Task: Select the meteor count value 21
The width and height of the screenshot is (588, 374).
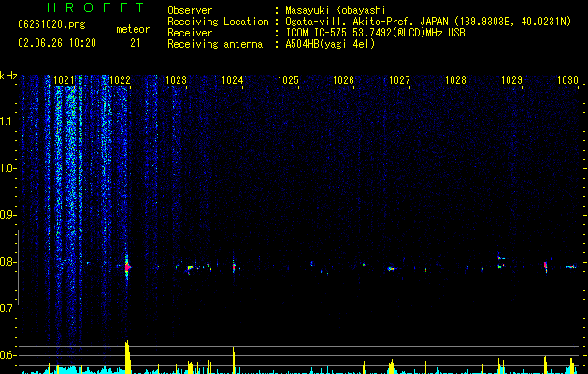Action: click(x=136, y=43)
